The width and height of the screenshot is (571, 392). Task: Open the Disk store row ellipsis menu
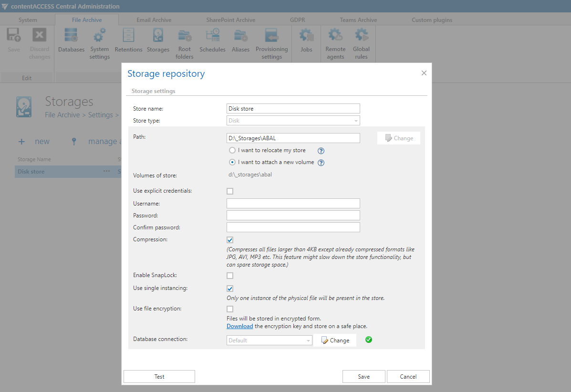106,172
